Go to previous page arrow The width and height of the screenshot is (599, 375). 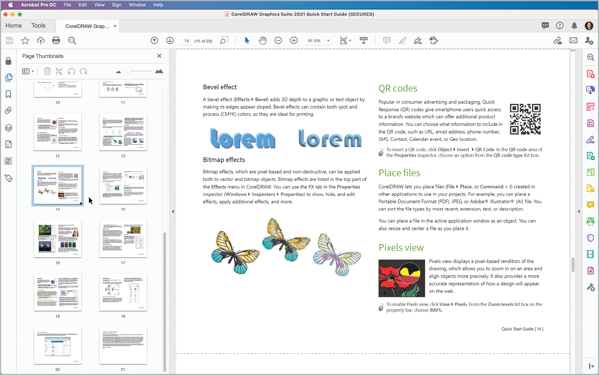(154, 40)
